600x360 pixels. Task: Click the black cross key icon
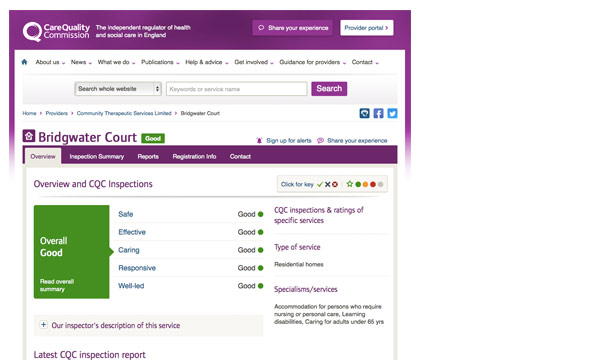(328, 184)
